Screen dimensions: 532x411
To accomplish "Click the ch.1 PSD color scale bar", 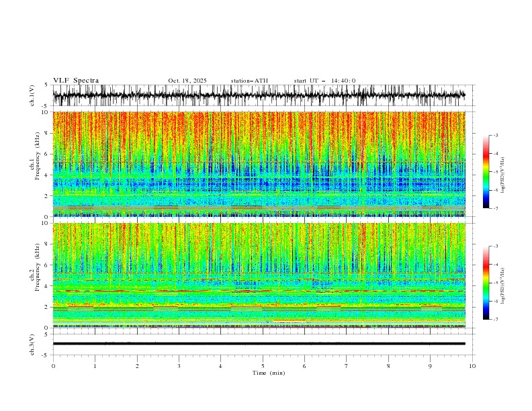I will pyautogui.click(x=486, y=172).
